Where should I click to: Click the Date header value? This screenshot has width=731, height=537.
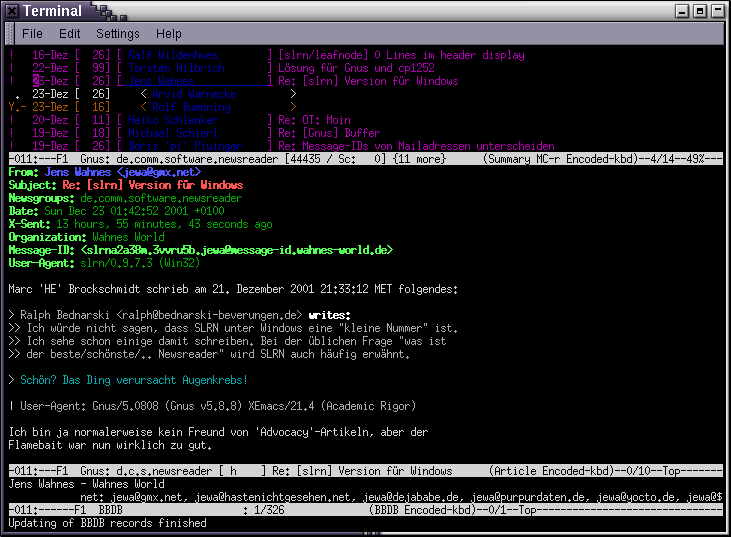[x=134, y=211]
